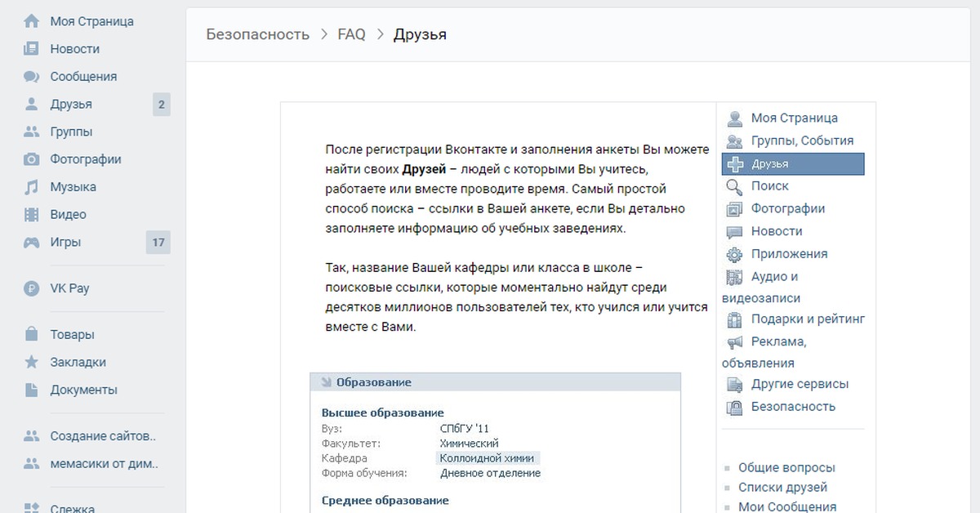The image size is (980, 513).
Task: Open the Общие вопросы link
Action: click(x=786, y=468)
